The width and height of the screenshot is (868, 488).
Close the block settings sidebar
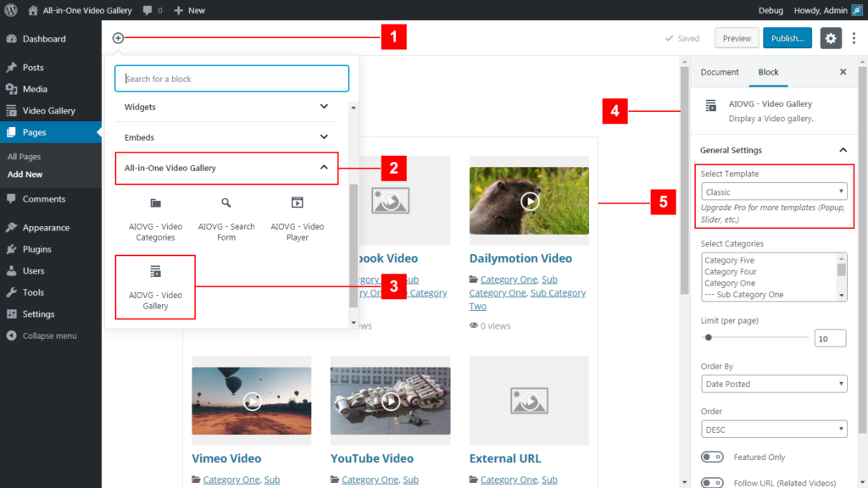[843, 72]
